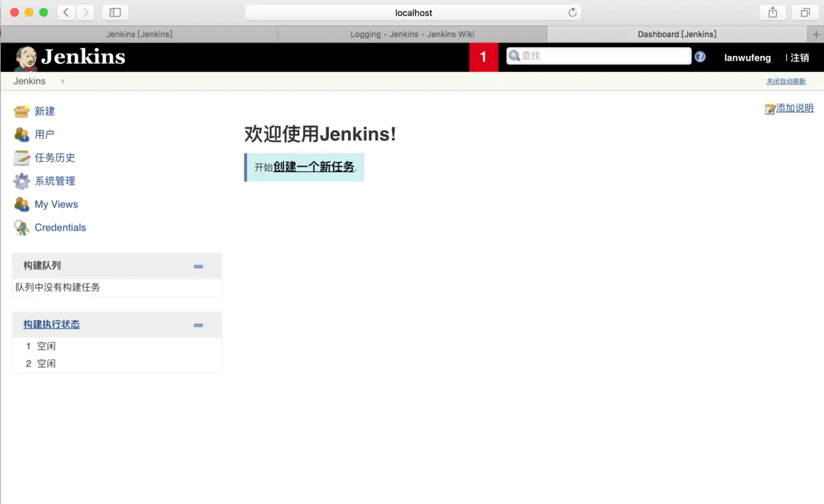Click the 用户 people icon

(x=22, y=134)
